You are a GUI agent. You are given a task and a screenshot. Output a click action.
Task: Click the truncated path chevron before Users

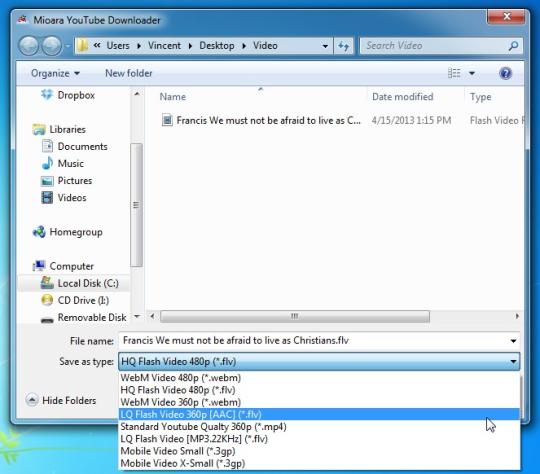97,45
